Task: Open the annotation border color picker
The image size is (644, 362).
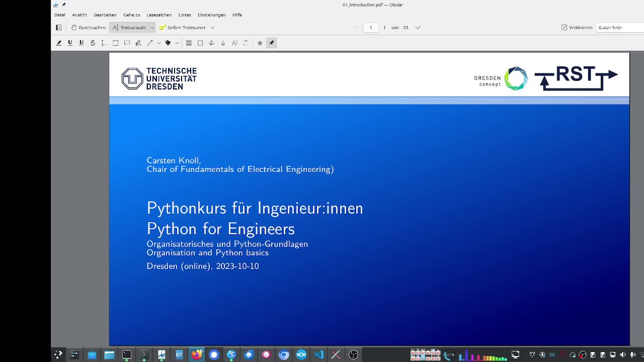Action: (x=200, y=43)
